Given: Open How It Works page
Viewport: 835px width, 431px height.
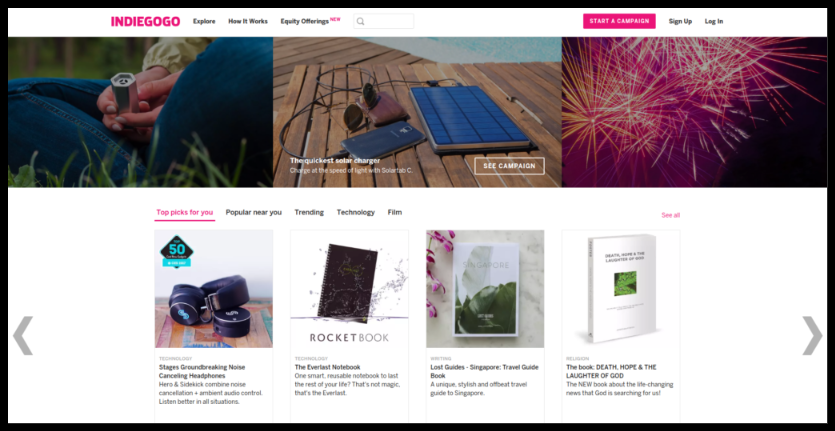Looking at the screenshot, I should coord(248,21).
